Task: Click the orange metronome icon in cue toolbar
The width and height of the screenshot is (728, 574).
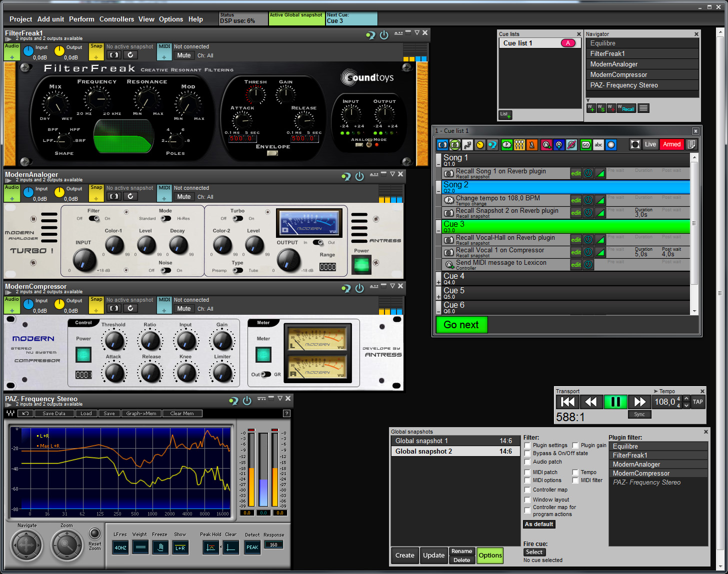Action: point(531,145)
